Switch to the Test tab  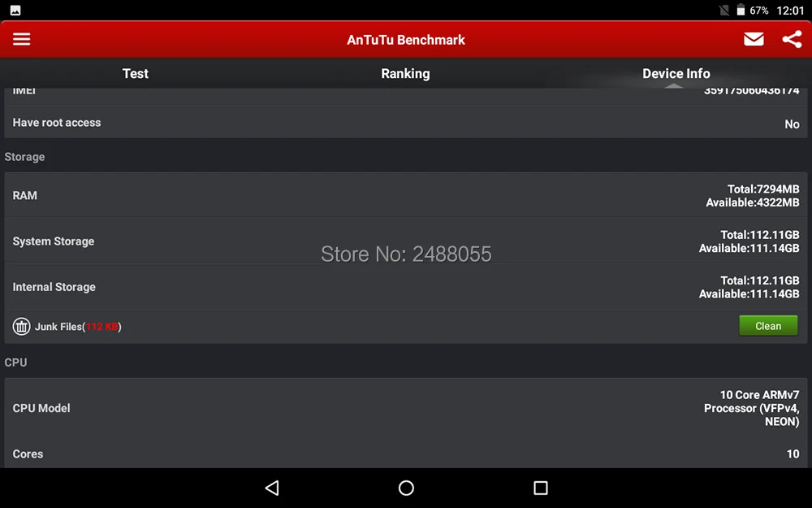pos(135,74)
